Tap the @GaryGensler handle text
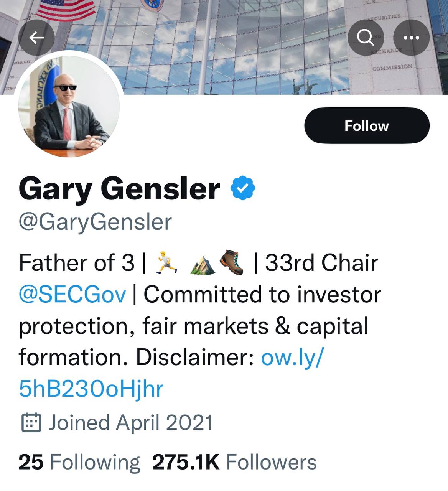448x491 pixels. click(95, 222)
